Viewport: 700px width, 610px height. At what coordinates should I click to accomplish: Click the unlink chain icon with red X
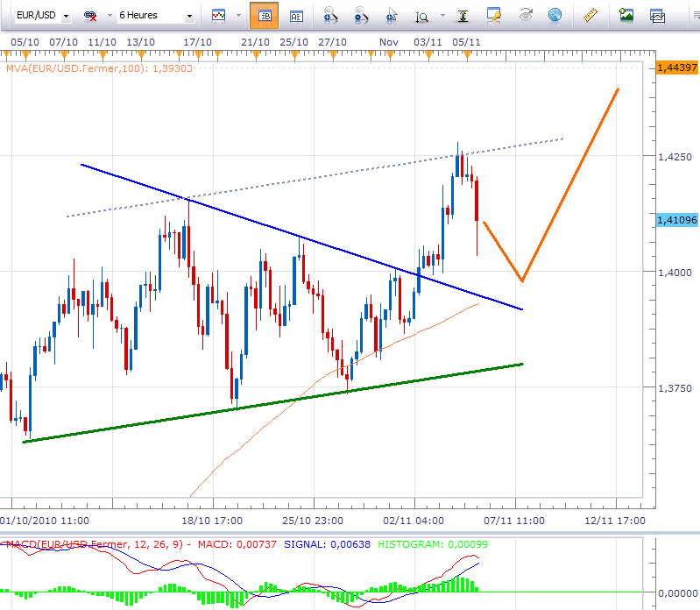(90, 16)
